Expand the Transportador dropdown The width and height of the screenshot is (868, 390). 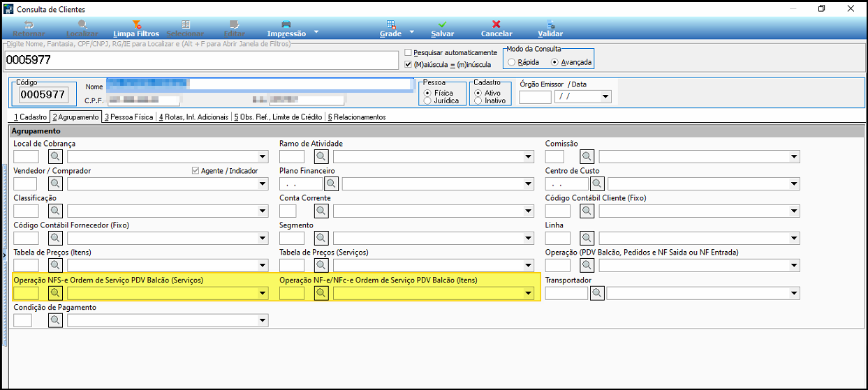tap(795, 293)
